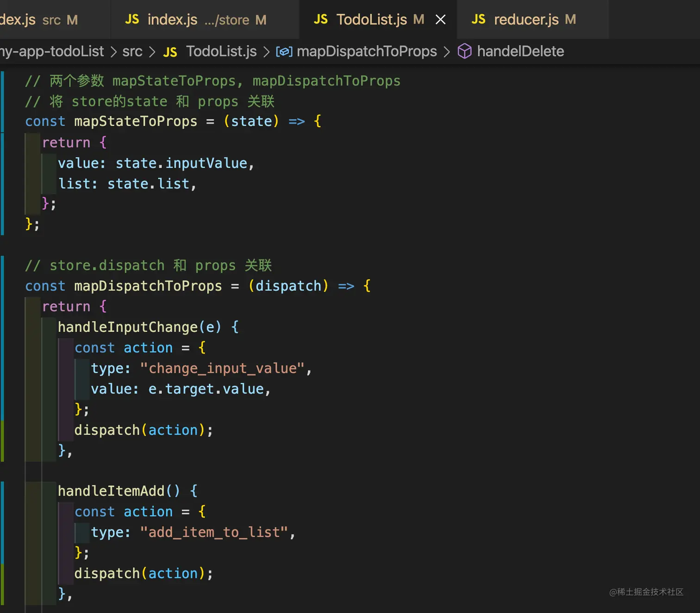Click the JS icon on reducer.js tab
The width and height of the screenshot is (700, 613).
click(x=478, y=19)
